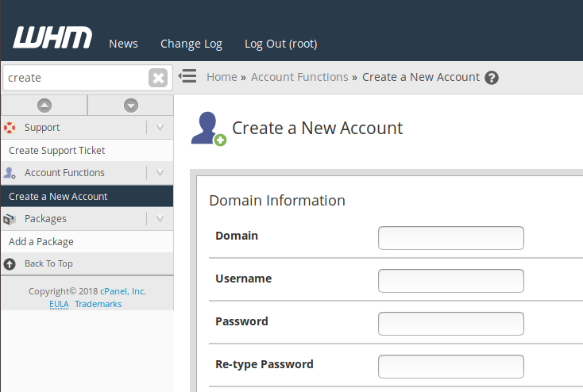Screen dimensions: 583x392
Task: Click the WHM logo
Action: coord(52,38)
